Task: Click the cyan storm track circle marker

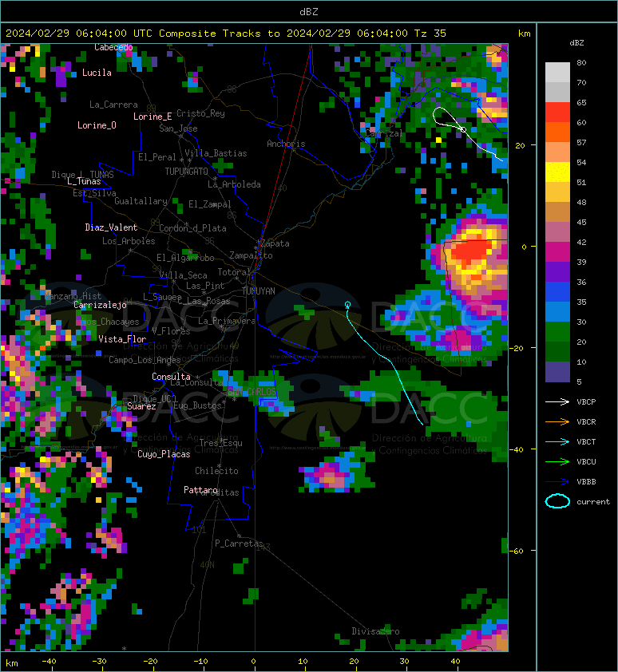Action: point(347,305)
